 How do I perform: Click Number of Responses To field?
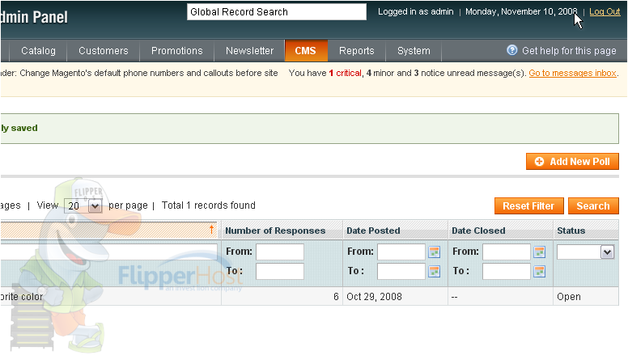(x=279, y=271)
